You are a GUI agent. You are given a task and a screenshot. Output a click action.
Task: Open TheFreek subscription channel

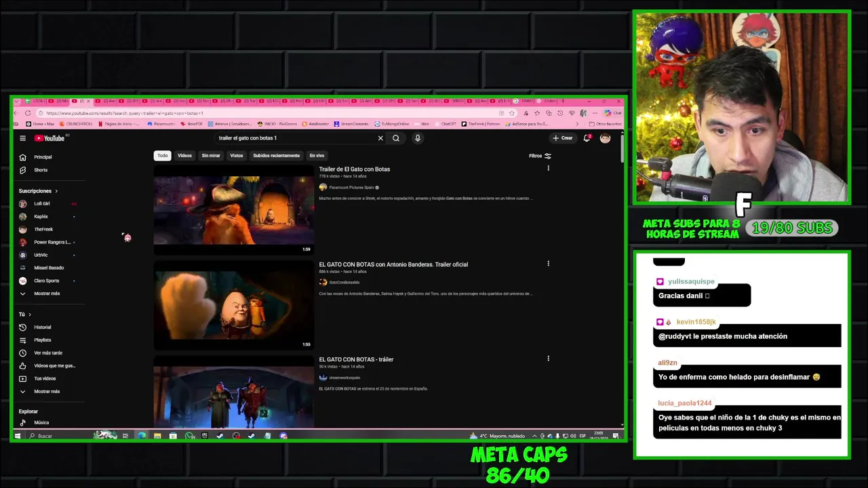click(x=43, y=230)
